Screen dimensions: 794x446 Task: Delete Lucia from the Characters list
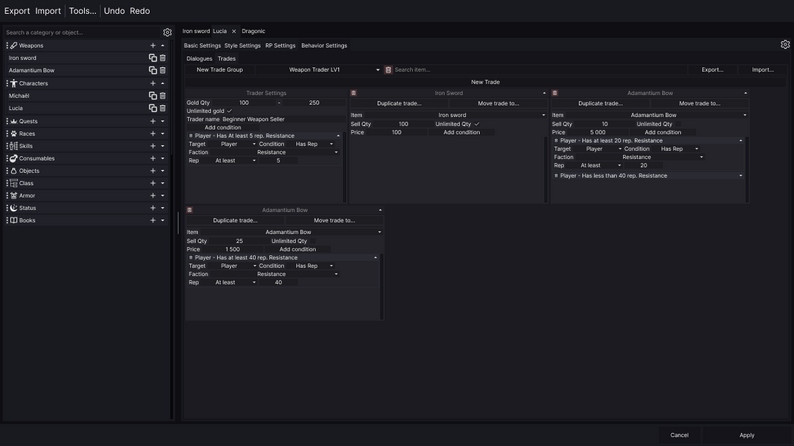[163, 108]
